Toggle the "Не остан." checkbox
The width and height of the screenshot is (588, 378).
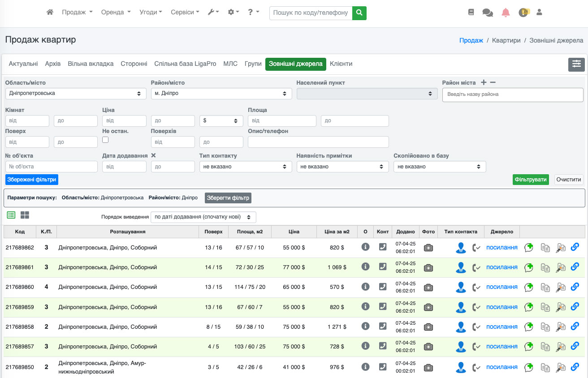(x=105, y=140)
